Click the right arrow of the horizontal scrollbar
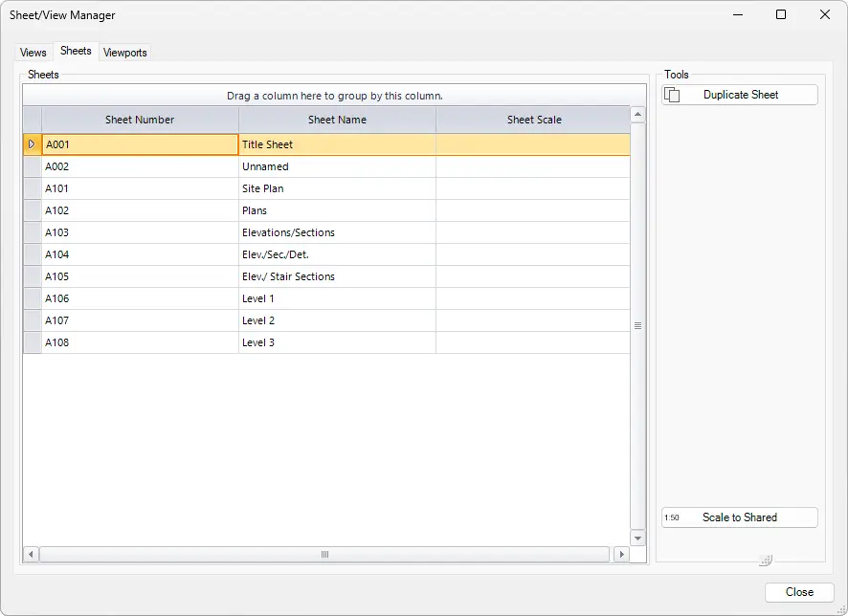Image resolution: width=848 pixels, height=616 pixels. click(x=621, y=554)
